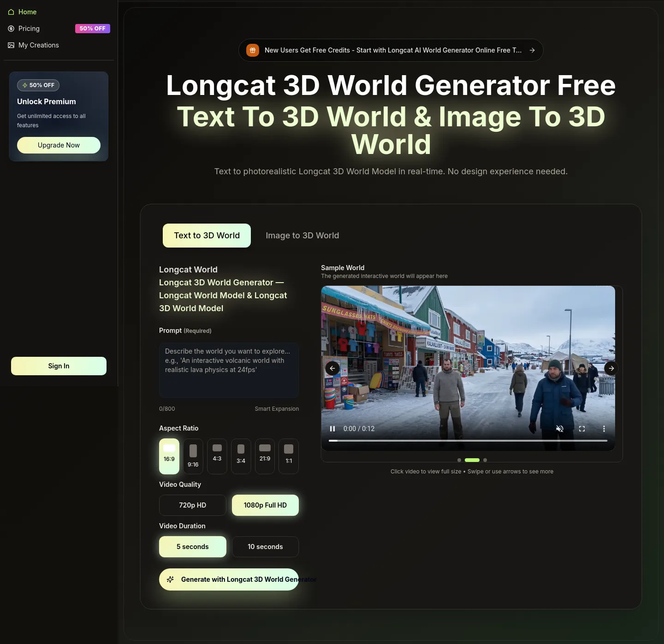Viewport: 664px width, 644px height.
Task: Click the Pricing coin icon in the sidebar
Action: tap(11, 29)
